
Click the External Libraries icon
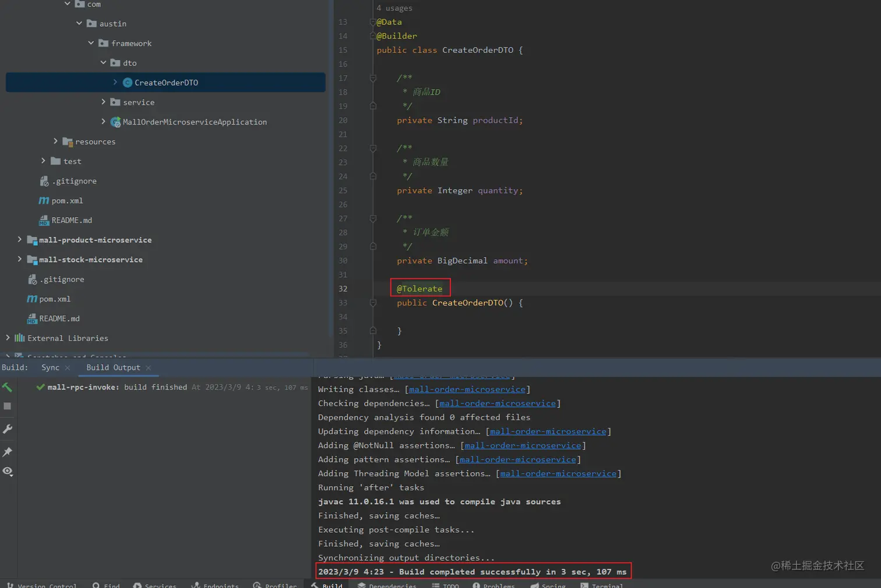(x=20, y=338)
